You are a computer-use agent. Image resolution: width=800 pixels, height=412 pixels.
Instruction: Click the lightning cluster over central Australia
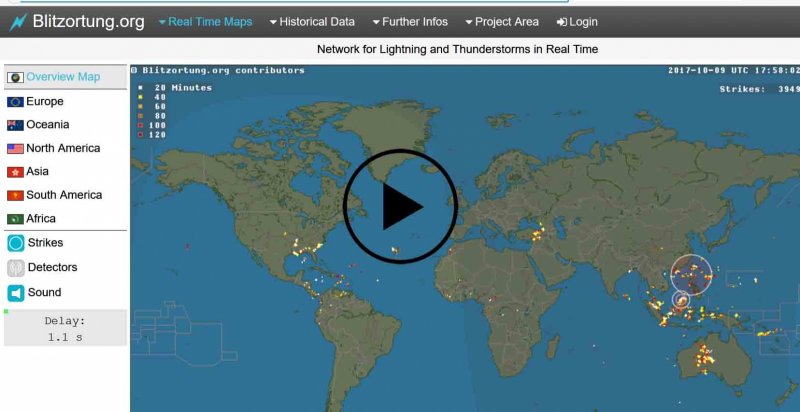[706, 357]
